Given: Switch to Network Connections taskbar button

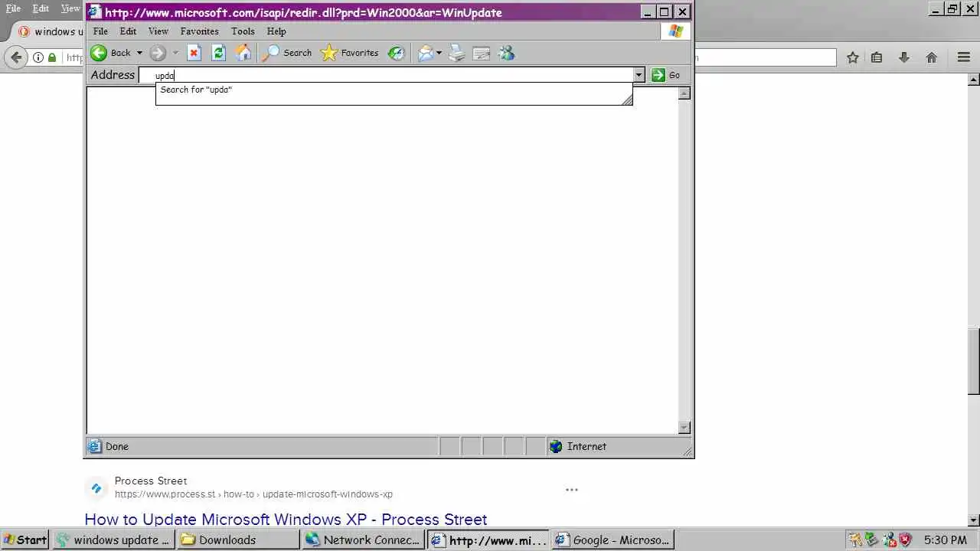Looking at the screenshot, I should point(363,540).
